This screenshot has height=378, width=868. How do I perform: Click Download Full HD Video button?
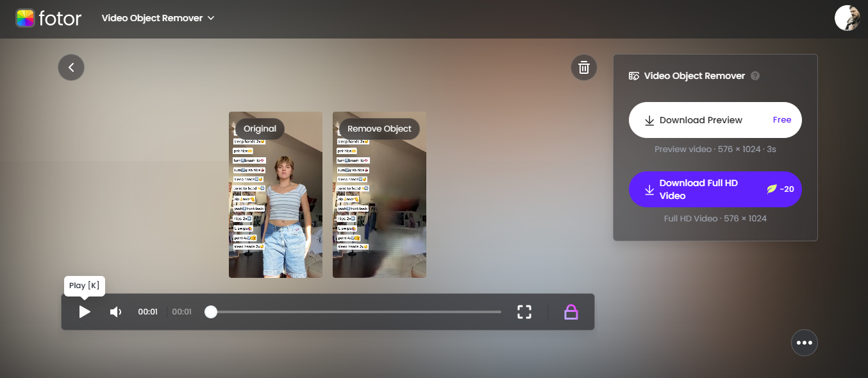(x=715, y=189)
